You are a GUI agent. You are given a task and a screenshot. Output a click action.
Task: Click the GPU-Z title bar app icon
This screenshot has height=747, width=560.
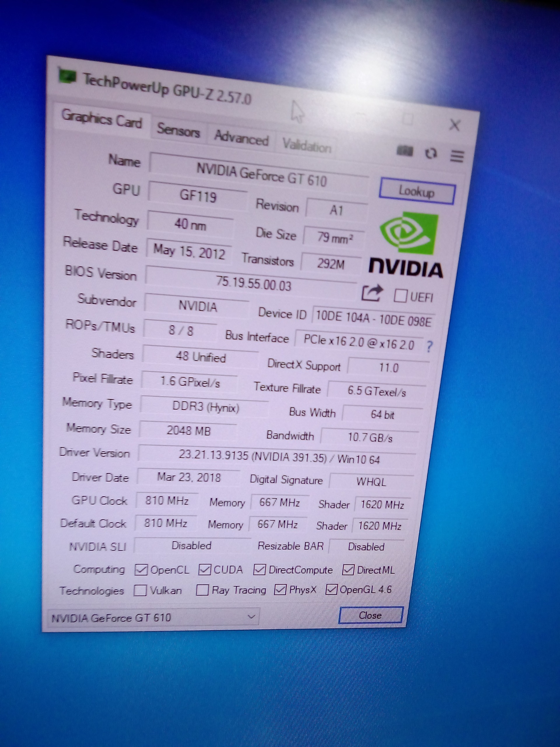(67, 76)
